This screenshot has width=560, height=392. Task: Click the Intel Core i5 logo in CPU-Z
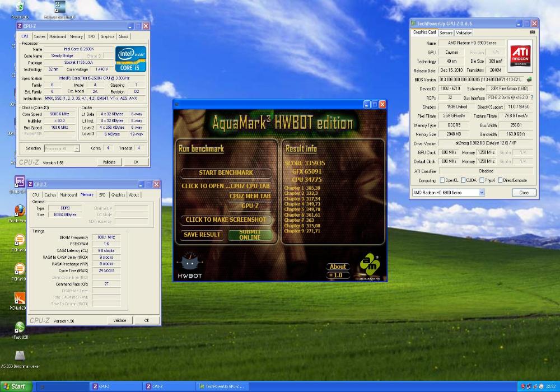click(130, 59)
